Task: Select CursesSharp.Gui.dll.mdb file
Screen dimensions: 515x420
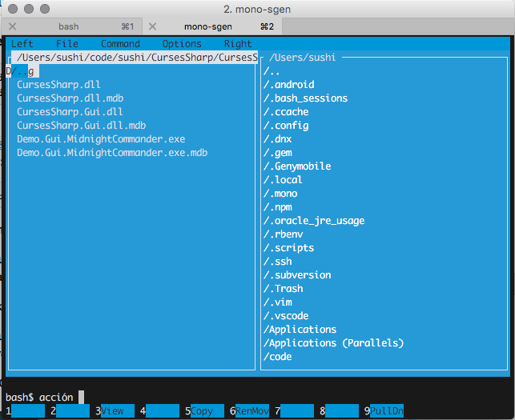Action: pyautogui.click(x=81, y=126)
